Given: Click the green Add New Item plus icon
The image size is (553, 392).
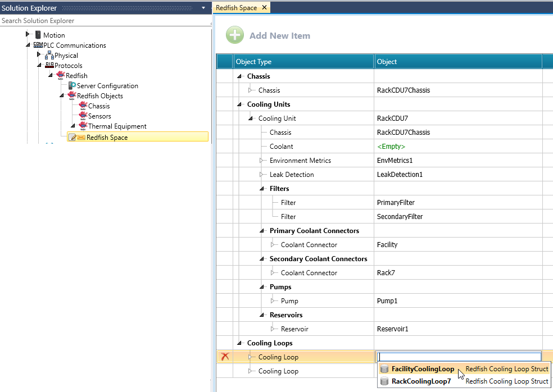Looking at the screenshot, I should [x=235, y=35].
